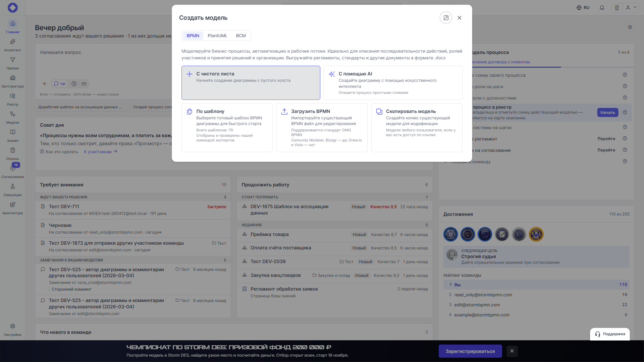The image size is (644, 362).
Task: Open the Призма funnel icon
Action: 12,60
